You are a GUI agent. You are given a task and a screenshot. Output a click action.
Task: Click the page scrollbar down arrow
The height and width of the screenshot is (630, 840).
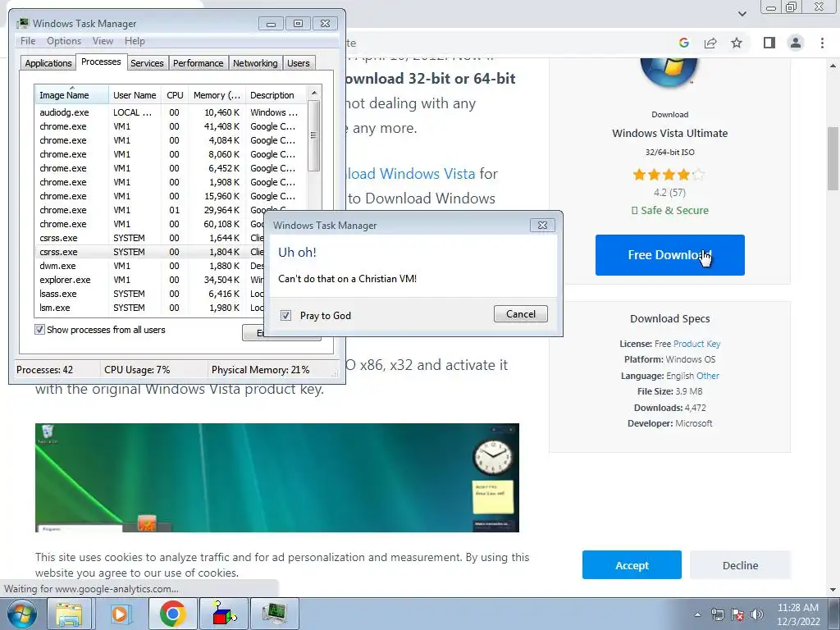833,590
